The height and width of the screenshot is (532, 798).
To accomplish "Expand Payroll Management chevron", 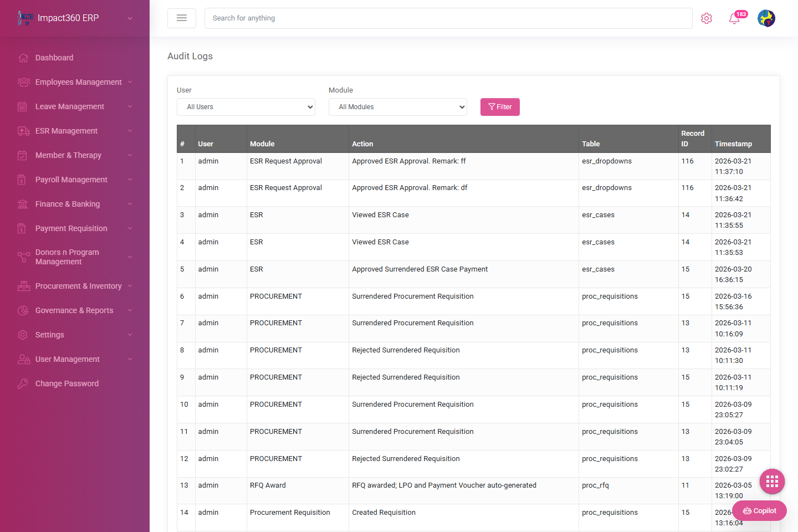I will (130, 180).
